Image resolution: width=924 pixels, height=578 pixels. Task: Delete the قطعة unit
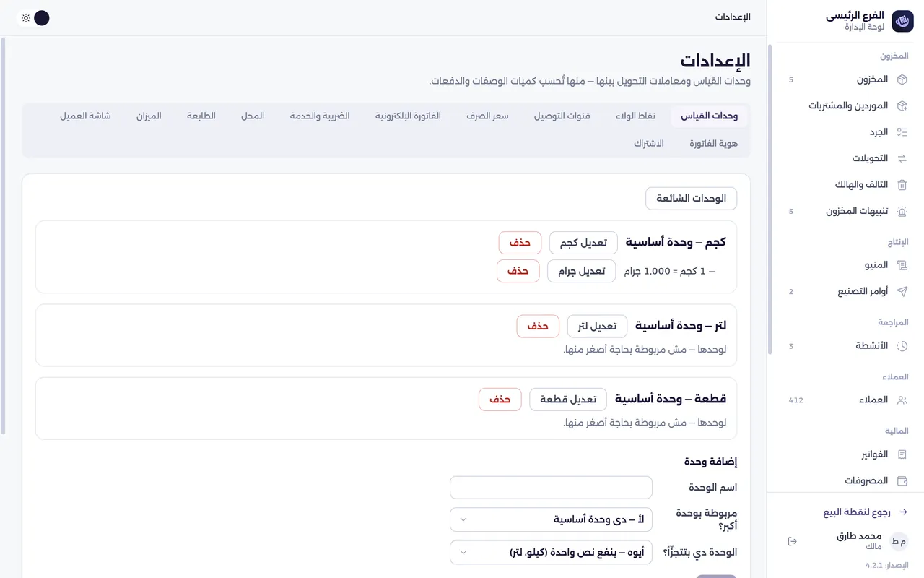coord(500,400)
